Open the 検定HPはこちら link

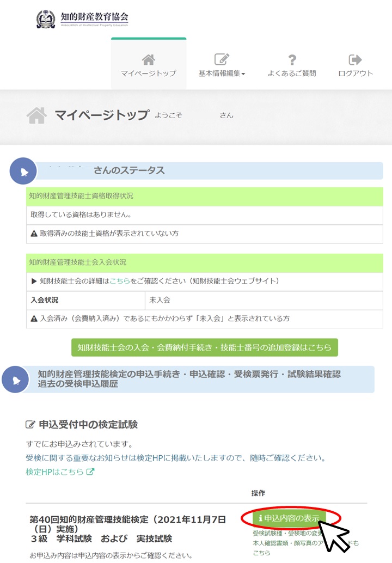[56, 472]
